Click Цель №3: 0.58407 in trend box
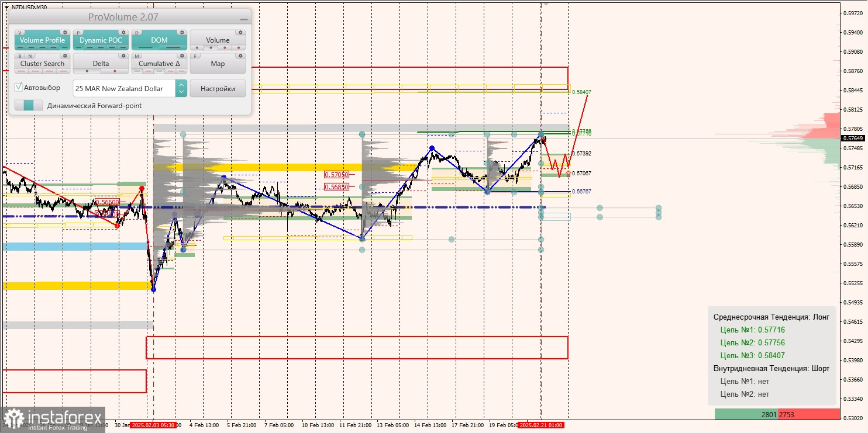The width and height of the screenshot is (868, 433). (x=752, y=355)
